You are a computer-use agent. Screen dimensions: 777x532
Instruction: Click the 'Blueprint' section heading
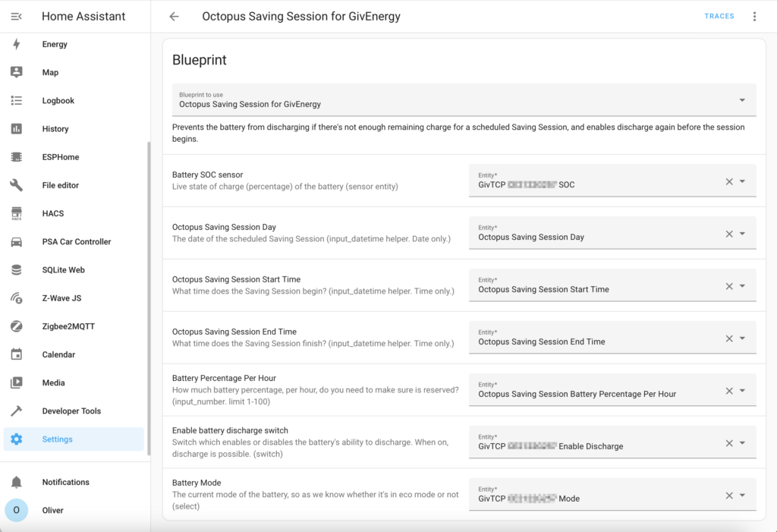200,60
